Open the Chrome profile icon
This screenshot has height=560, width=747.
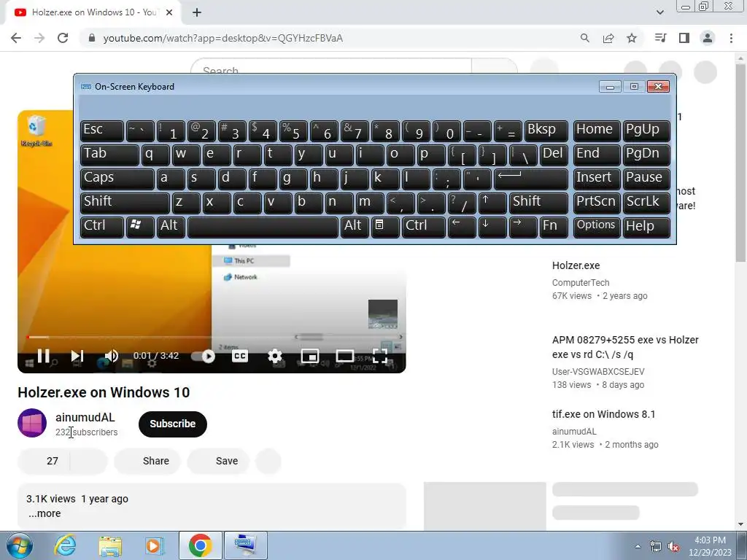tap(708, 38)
